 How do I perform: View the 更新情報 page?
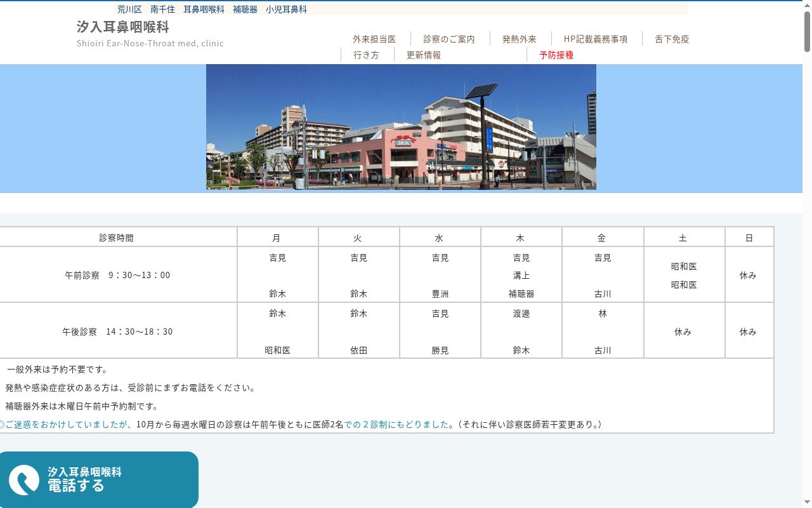click(x=424, y=55)
